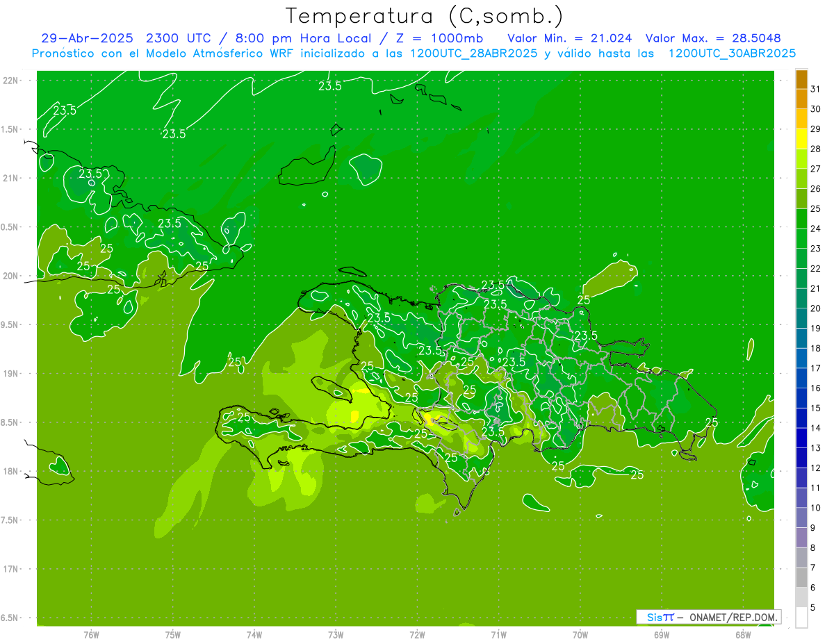Viewport: 834px width, 644px height.
Task: Click the colorbar label 27
Action: click(816, 169)
